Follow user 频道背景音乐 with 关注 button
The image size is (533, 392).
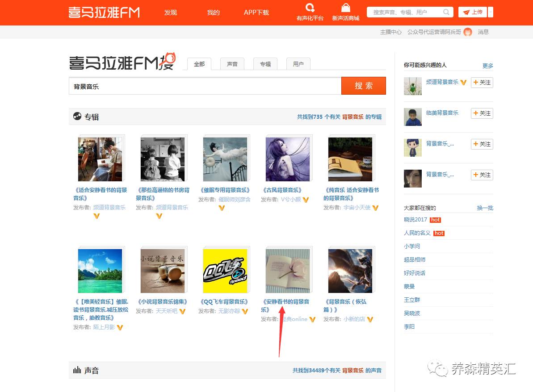(x=482, y=83)
